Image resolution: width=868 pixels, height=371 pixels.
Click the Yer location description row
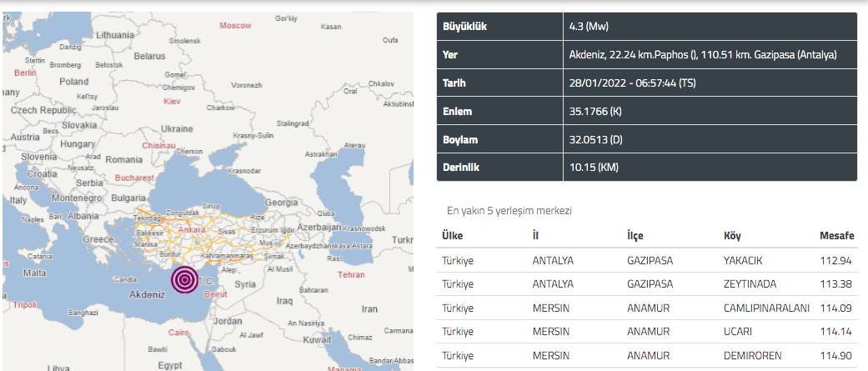click(x=646, y=55)
